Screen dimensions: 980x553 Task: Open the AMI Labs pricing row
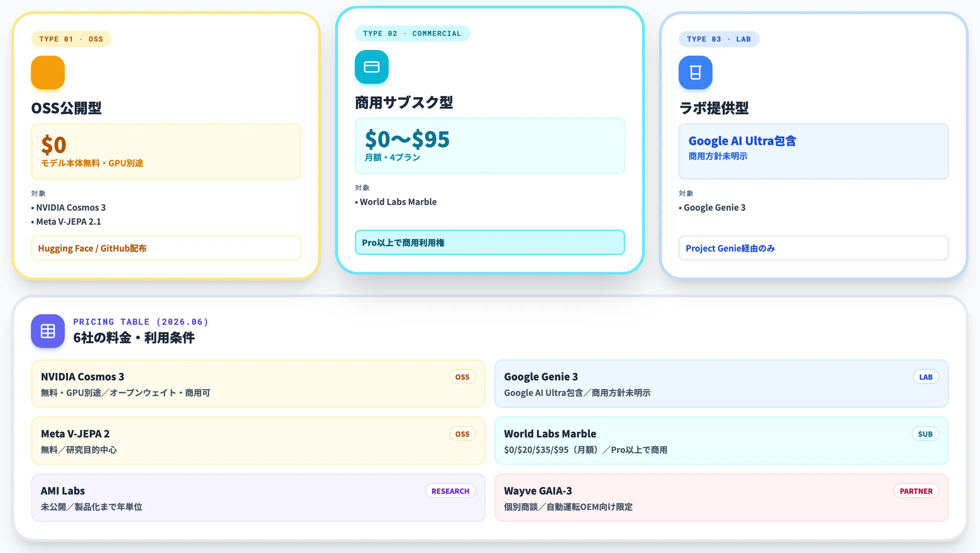coord(258,498)
